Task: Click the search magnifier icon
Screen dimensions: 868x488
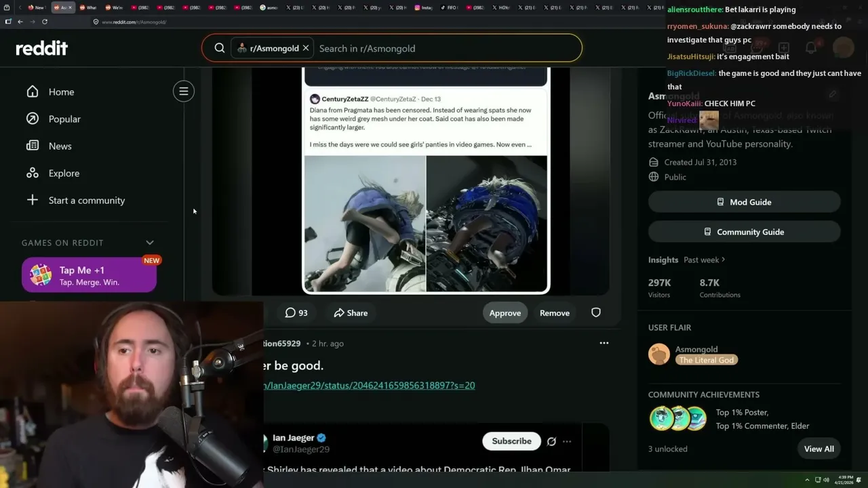Action: click(220, 48)
